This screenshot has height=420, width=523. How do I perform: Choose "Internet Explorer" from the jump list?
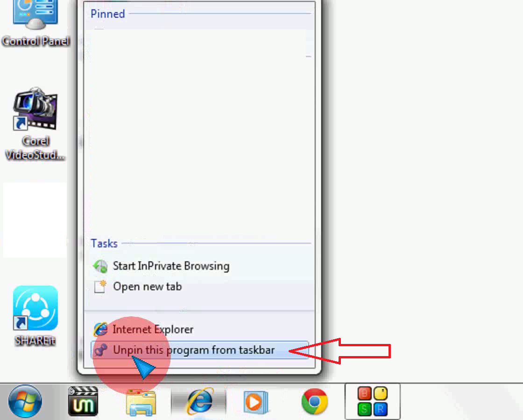(x=153, y=329)
